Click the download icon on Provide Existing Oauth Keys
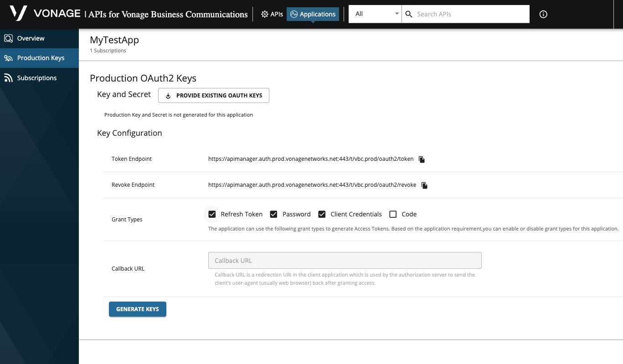Image resolution: width=623 pixels, height=364 pixels. click(168, 96)
